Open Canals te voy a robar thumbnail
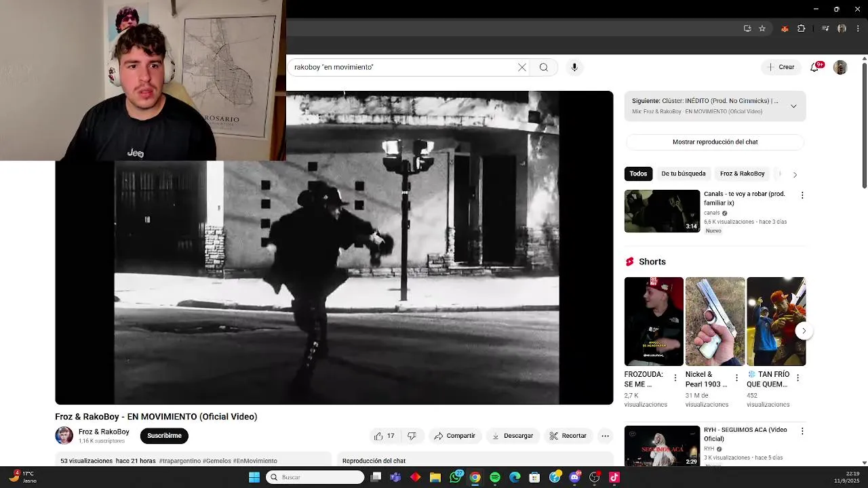 (662, 211)
